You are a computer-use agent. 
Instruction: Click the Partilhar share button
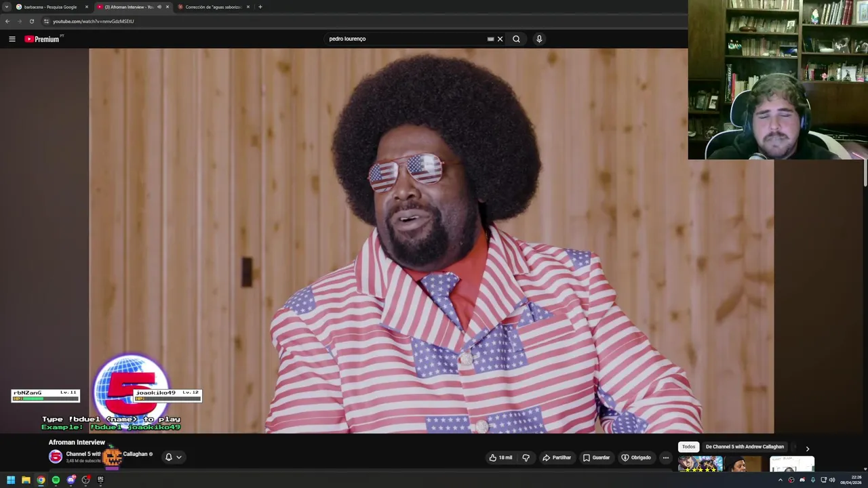[557, 457]
